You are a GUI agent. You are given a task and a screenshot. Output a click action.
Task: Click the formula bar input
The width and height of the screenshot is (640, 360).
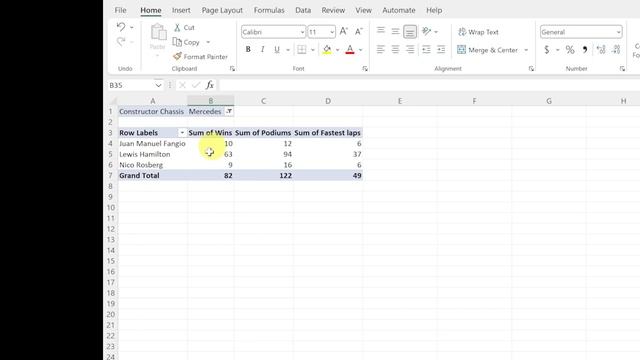pyautogui.click(x=429, y=85)
